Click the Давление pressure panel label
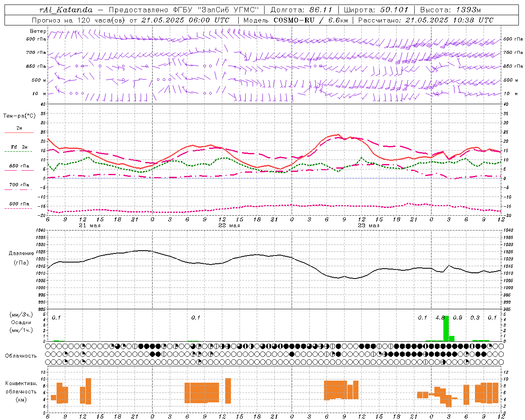The image size is (525, 420). 21,253
